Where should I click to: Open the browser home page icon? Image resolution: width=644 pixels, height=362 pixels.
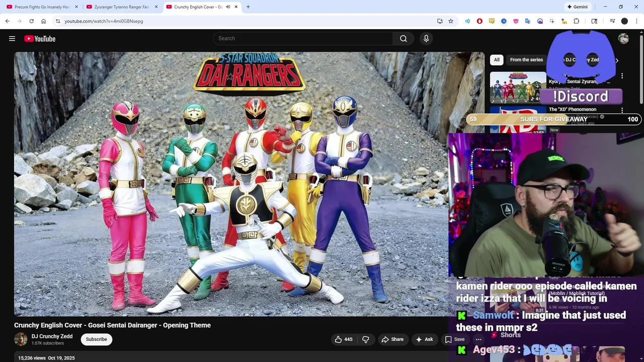(43, 21)
